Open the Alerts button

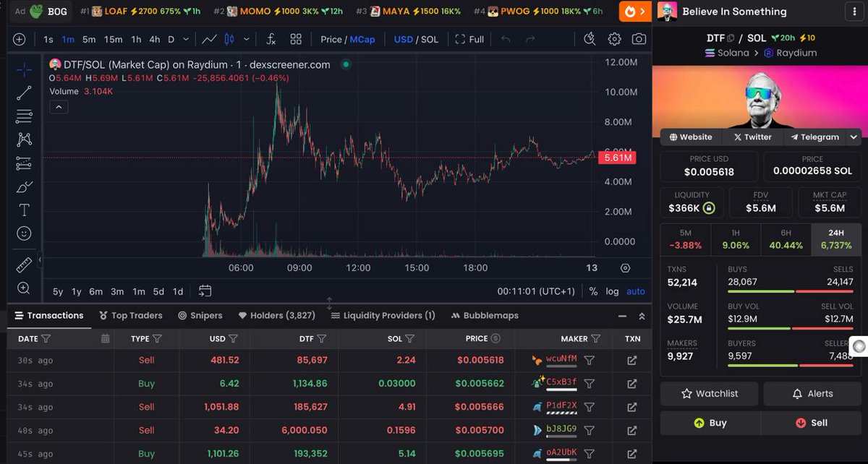[x=812, y=394]
